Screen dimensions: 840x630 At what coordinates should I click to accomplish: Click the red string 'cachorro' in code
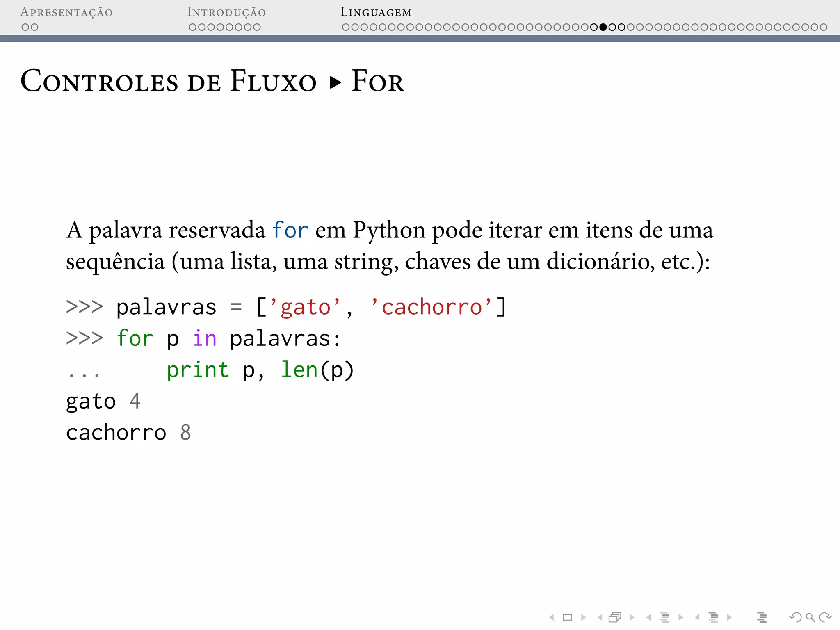coord(431,307)
